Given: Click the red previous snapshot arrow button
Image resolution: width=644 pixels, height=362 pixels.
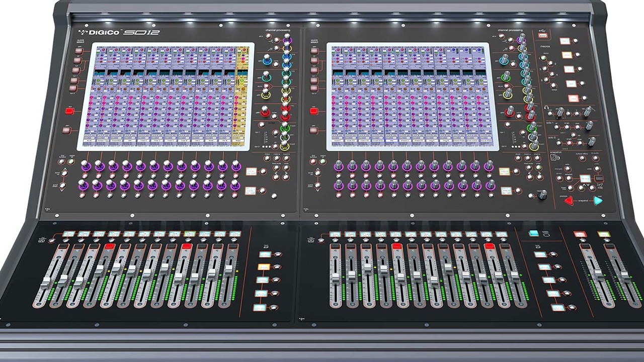Looking at the screenshot, I should 569,201.
